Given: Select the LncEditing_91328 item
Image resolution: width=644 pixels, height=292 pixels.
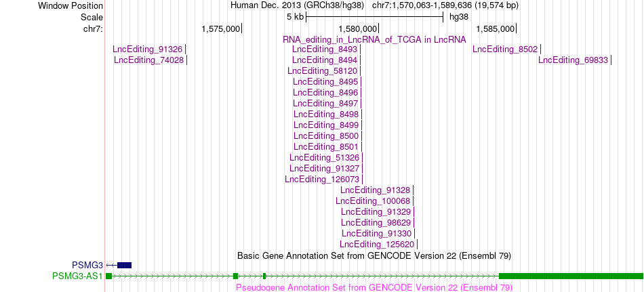Looking at the screenshot, I should pyautogui.click(x=376, y=190).
